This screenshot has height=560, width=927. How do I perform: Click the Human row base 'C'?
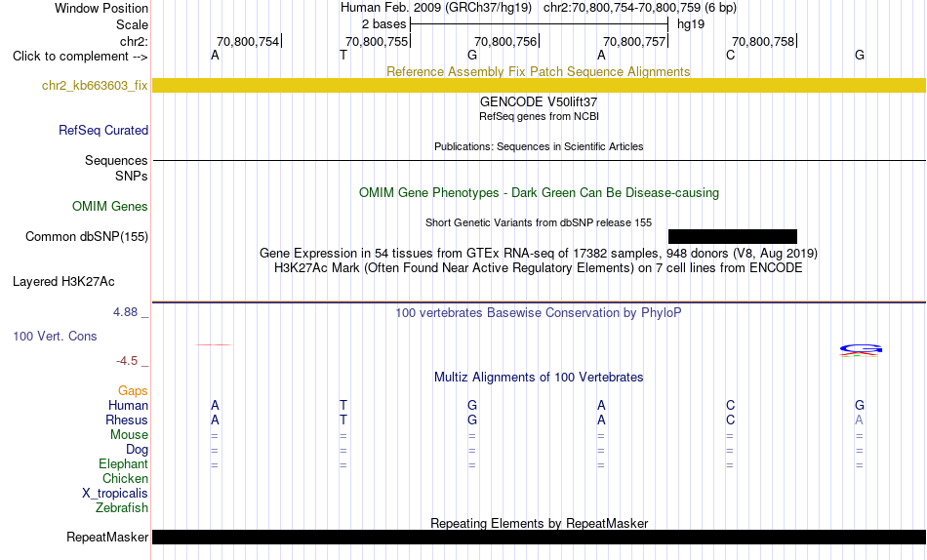point(730,406)
